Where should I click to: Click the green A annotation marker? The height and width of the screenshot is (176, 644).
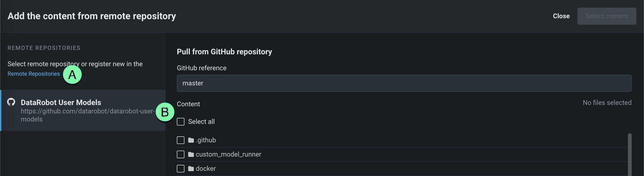click(72, 74)
